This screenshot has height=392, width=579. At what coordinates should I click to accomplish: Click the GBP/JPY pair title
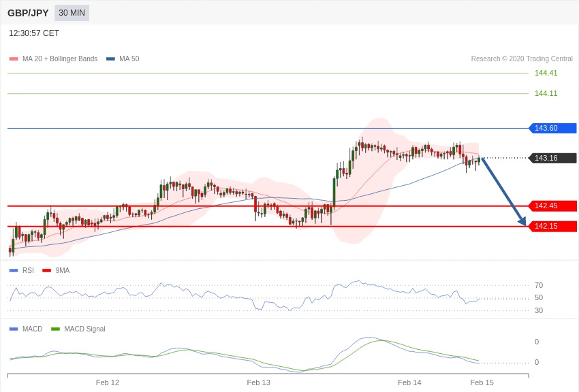(28, 13)
